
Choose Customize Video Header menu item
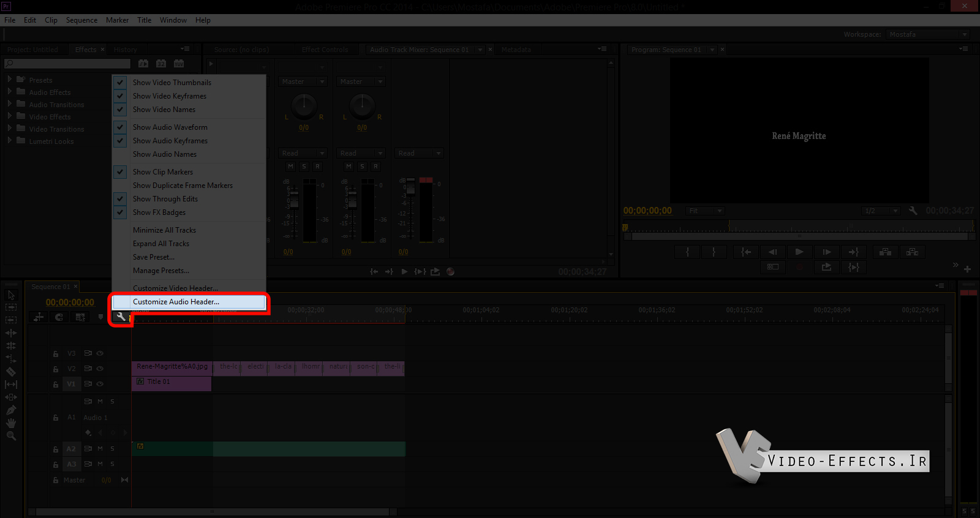point(189,288)
